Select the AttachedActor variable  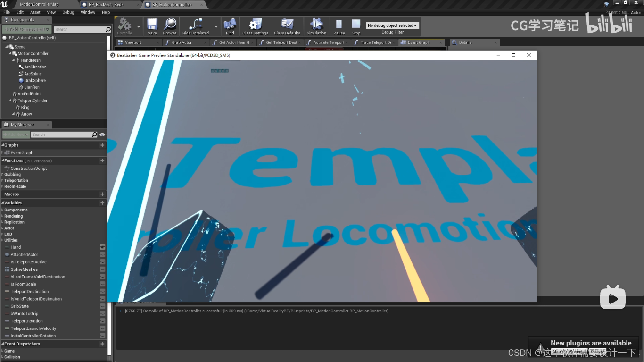pyautogui.click(x=24, y=254)
